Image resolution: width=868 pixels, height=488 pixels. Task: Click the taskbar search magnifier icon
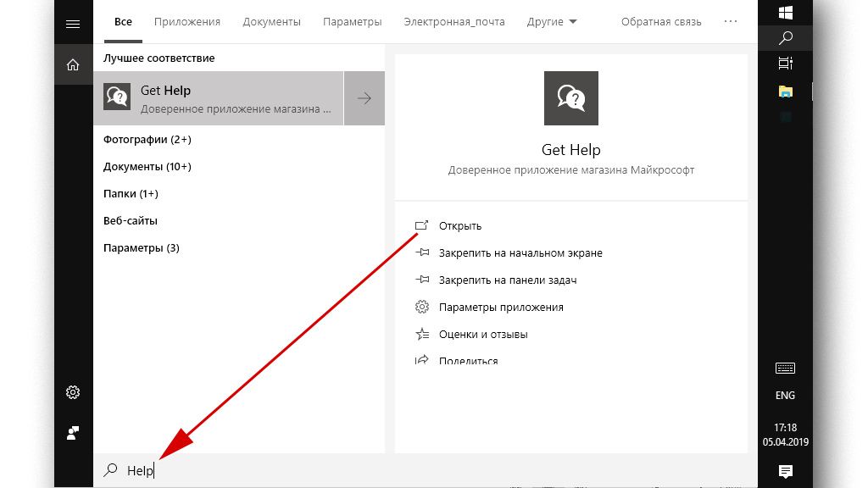[x=785, y=37]
